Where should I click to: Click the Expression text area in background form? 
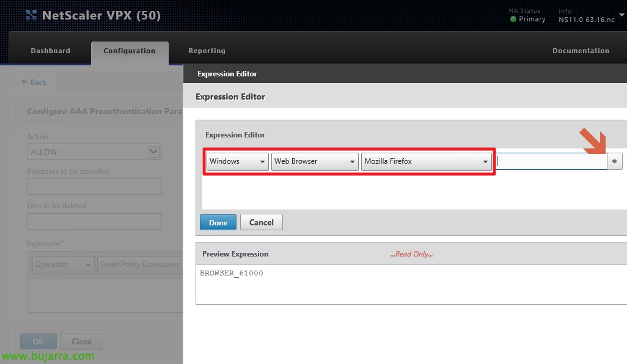click(105, 295)
